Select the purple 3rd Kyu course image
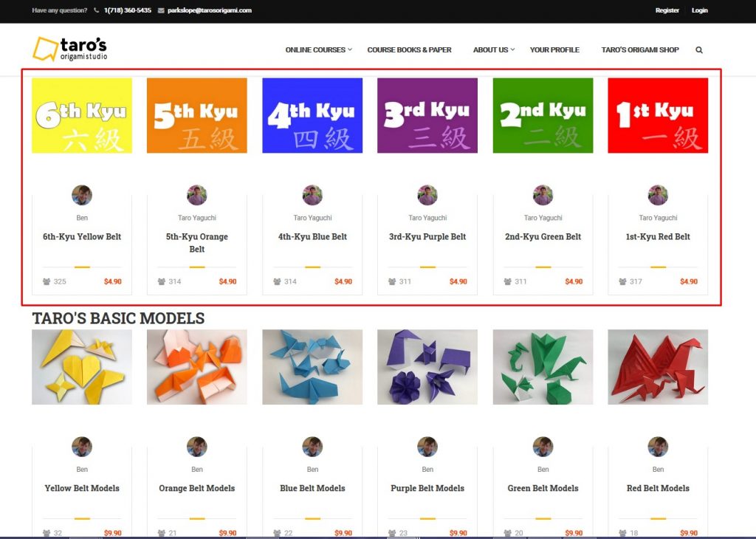The width and height of the screenshot is (756, 539). point(427,116)
